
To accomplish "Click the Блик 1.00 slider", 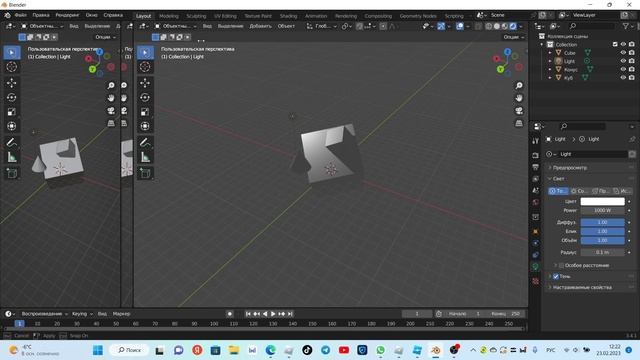I will 602,231.
